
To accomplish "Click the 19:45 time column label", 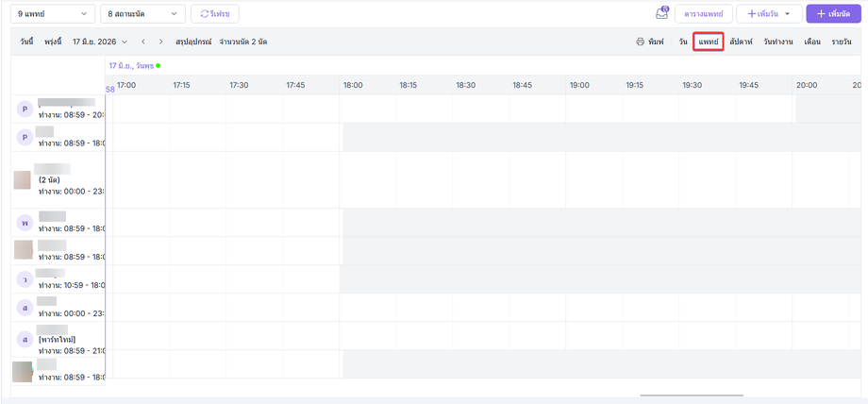I will point(749,85).
